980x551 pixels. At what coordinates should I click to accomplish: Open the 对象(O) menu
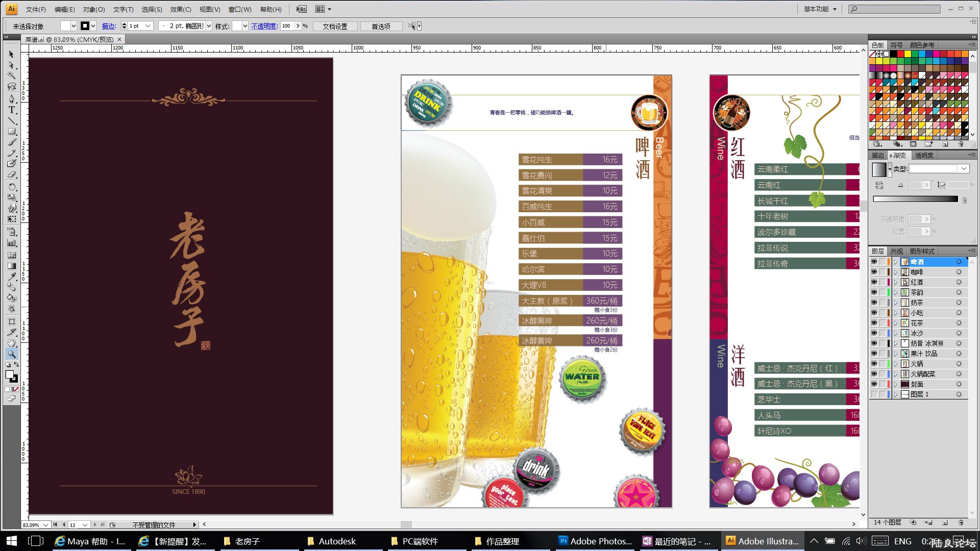tap(94, 9)
